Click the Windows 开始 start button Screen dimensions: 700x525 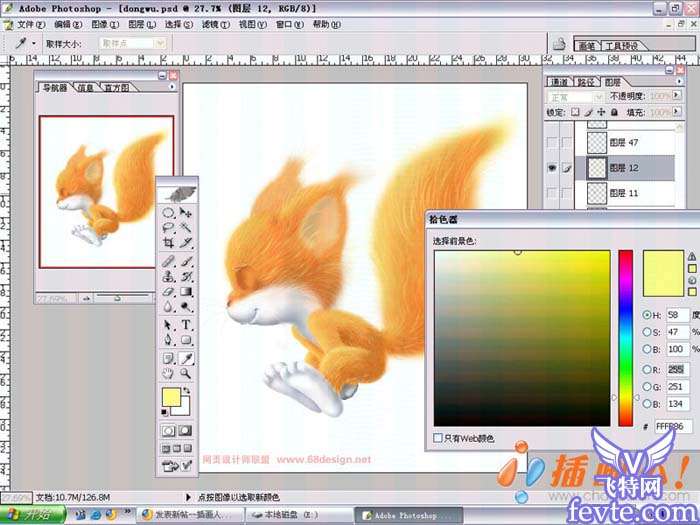click(33, 516)
